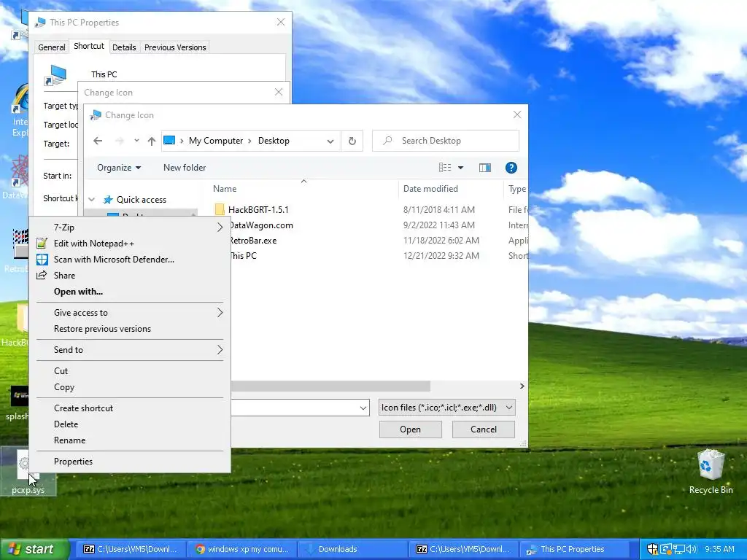Switch to the General tab
Viewport: 747px width, 560px height.
tap(52, 47)
